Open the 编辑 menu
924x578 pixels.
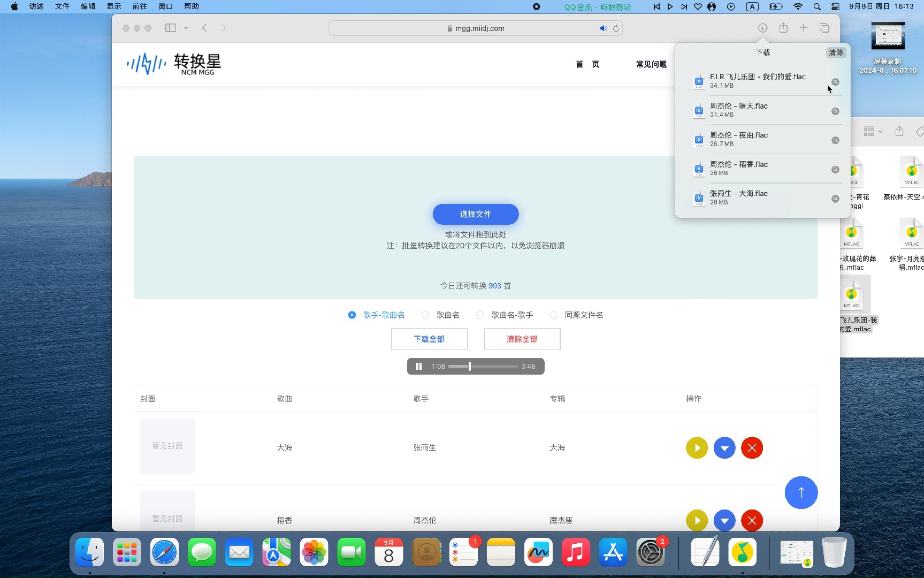[88, 6]
